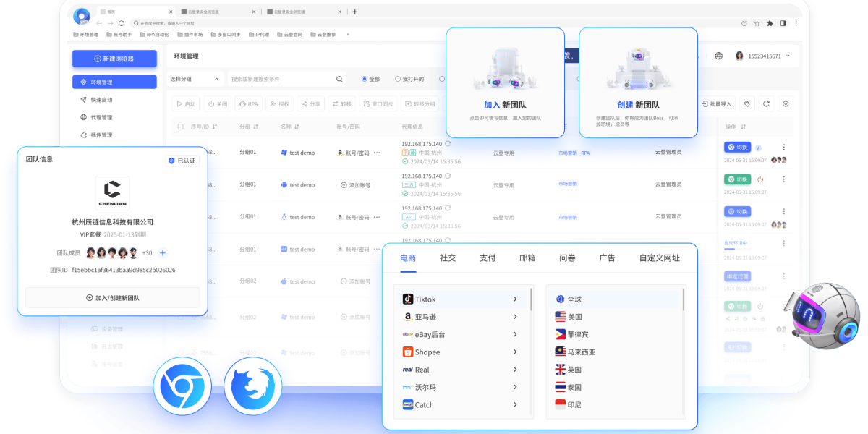Open 批量导入 batch import
This screenshot has width=868, height=434.
pos(717,103)
